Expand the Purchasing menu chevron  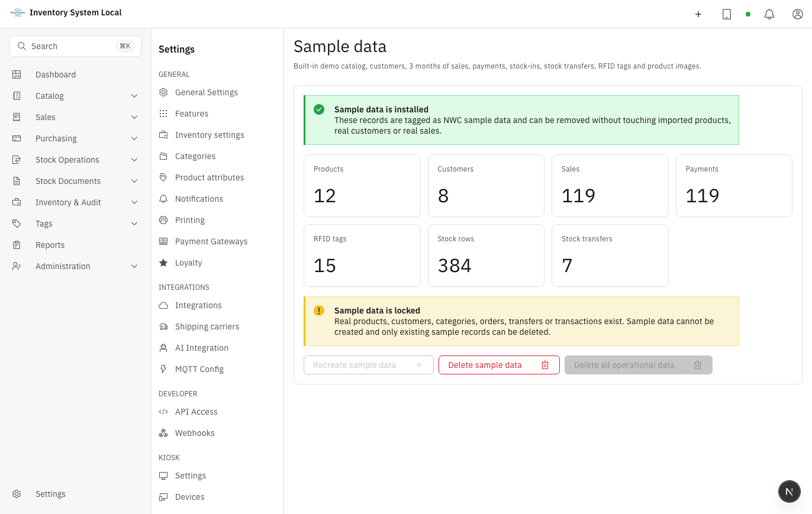[x=134, y=138]
